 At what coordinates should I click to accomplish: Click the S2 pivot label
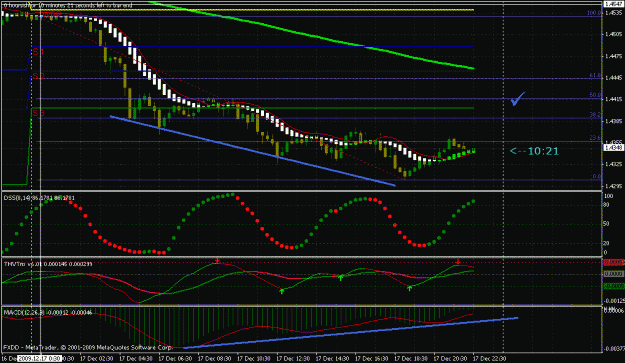39,76
